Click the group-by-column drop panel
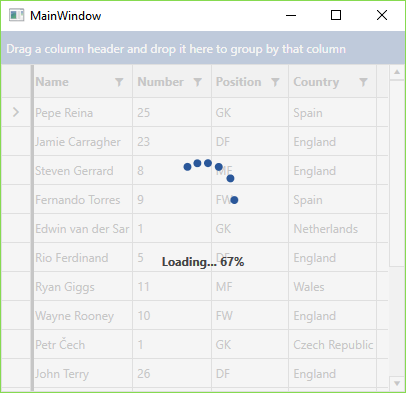406x393 pixels. click(x=203, y=49)
